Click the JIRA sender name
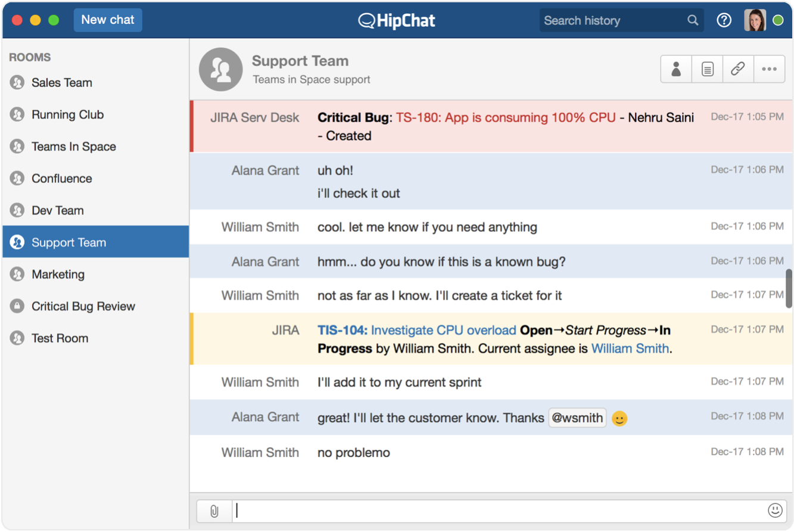The width and height of the screenshot is (794, 532). point(286,330)
